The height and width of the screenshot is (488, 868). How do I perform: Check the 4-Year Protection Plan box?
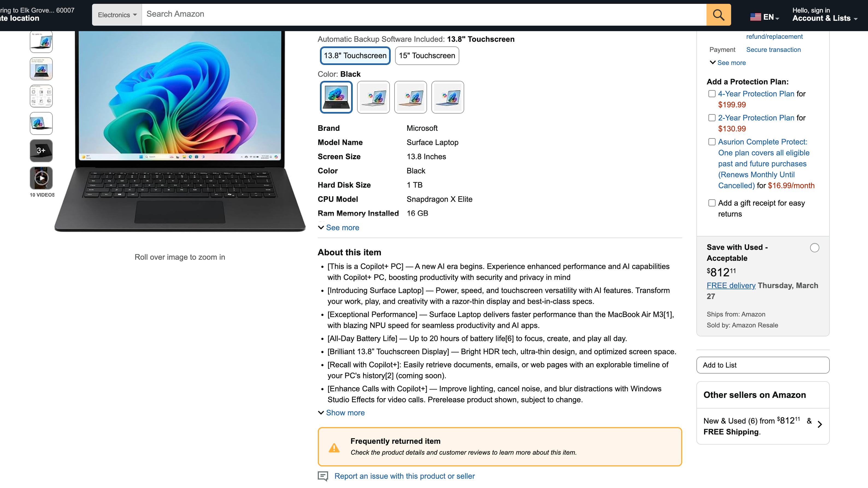click(712, 94)
